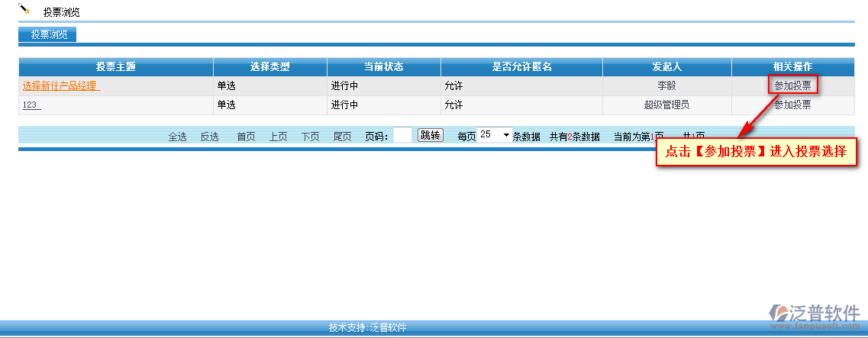The image size is (868, 338).
Task: Go to 尾页 last page
Action: [343, 137]
